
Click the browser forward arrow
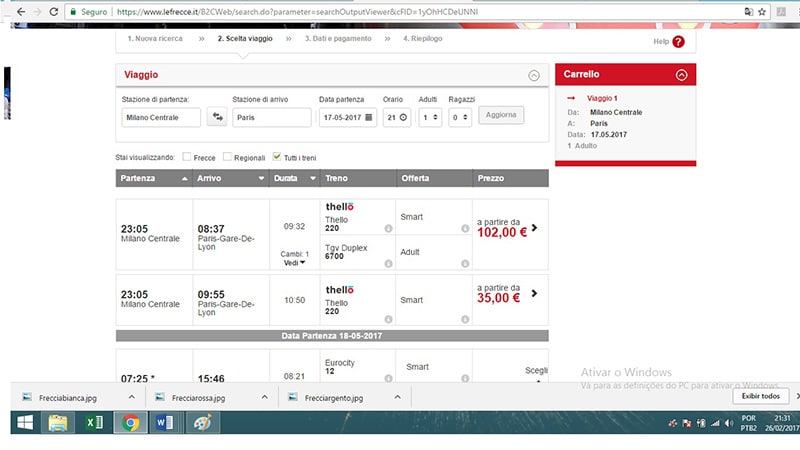(x=37, y=12)
